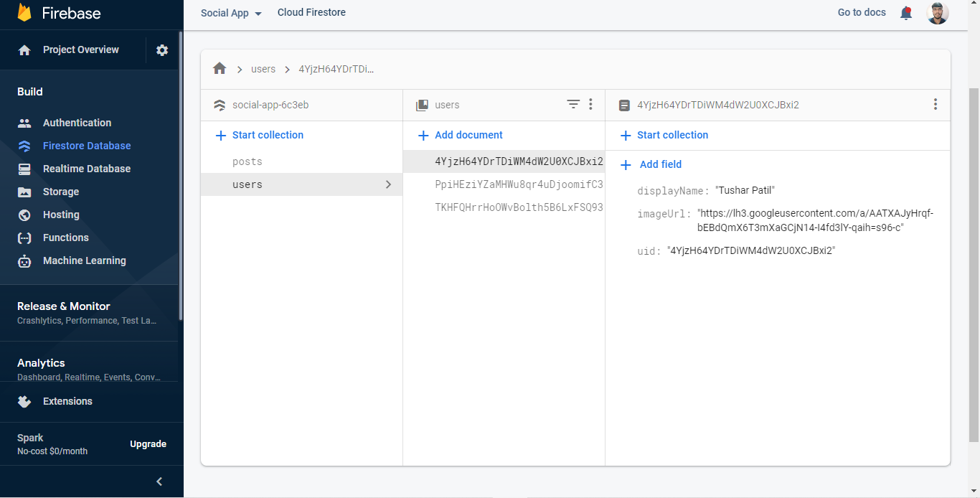Open the filter for the users collection

coord(573,104)
